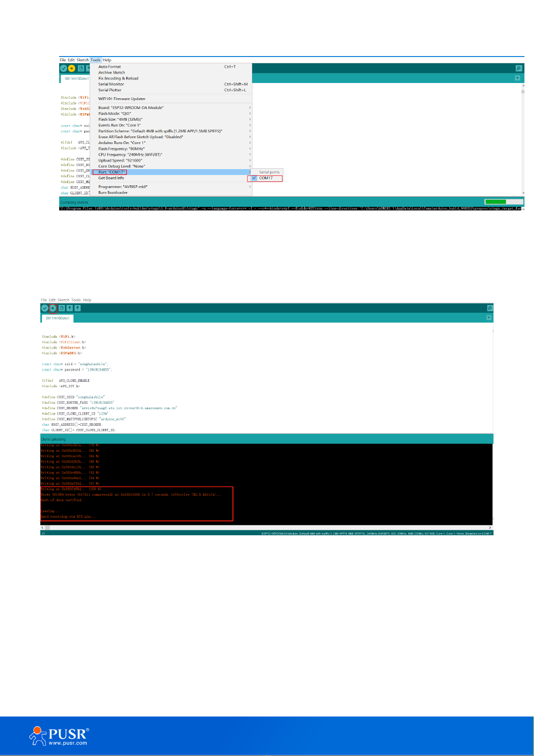Click the Save sketch icon in lower toolbar
Image resolution: width=534 pixels, height=756 pixels.
click(78, 308)
